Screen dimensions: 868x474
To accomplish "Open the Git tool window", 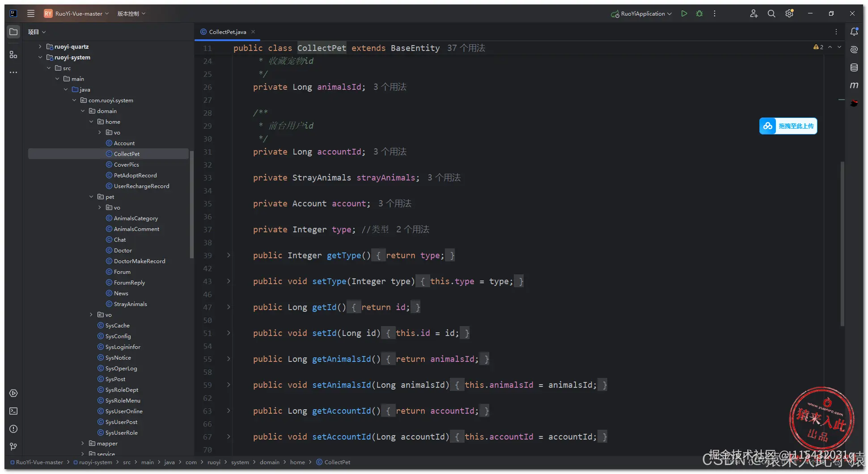I will point(13,447).
